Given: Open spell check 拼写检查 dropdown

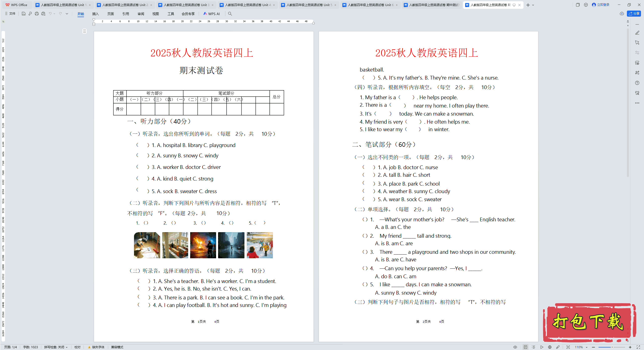Looking at the screenshot, I should point(56,347).
